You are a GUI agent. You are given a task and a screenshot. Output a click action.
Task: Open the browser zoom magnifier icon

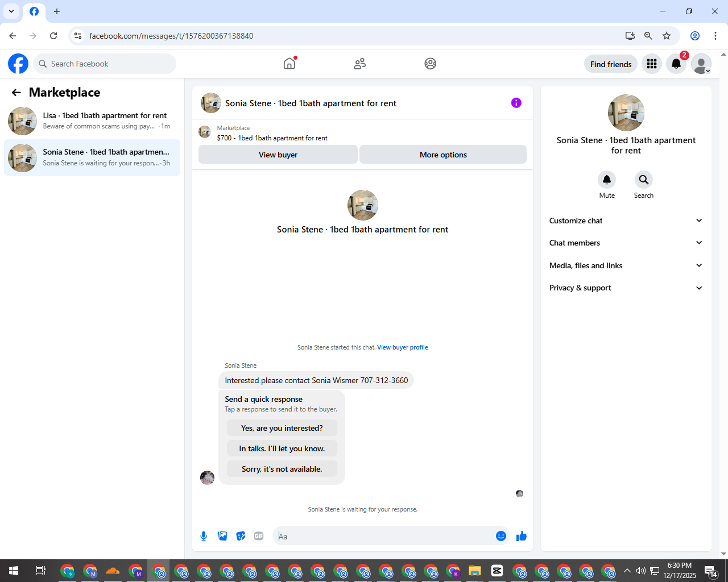pos(648,36)
